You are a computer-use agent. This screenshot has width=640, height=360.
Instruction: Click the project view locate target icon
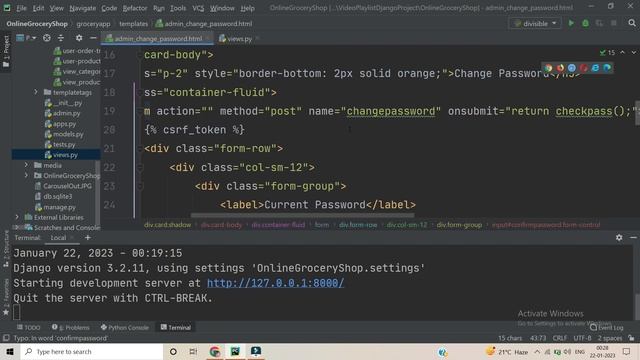click(47, 38)
